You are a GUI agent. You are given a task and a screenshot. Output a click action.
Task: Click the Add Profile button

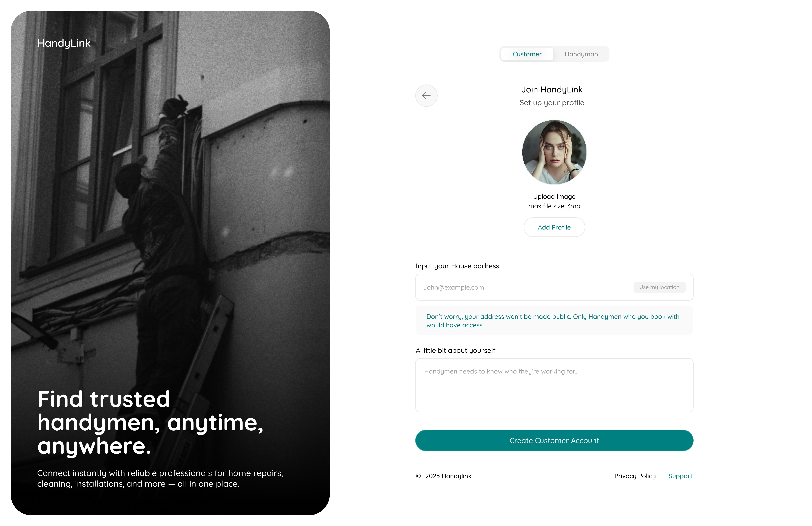tap(554, 227)
